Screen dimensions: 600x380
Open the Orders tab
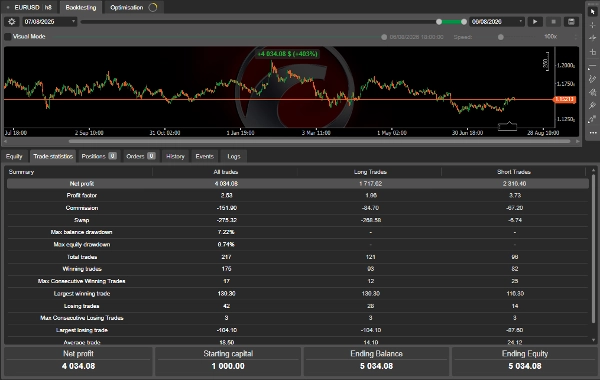[x=140, y=156]
